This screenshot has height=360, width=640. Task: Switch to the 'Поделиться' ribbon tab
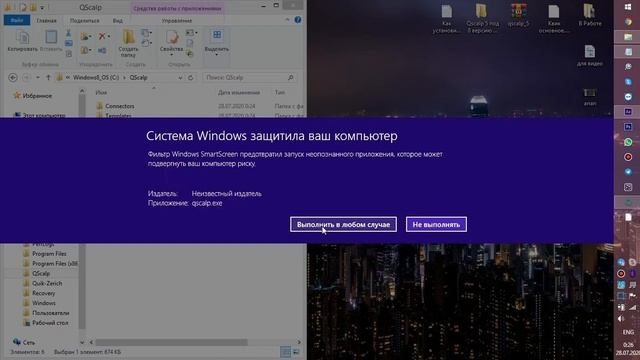(84, 20)
